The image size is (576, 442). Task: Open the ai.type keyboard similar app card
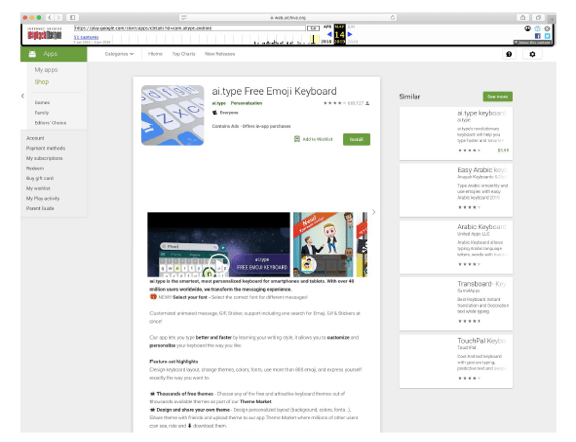pos(456,133)
